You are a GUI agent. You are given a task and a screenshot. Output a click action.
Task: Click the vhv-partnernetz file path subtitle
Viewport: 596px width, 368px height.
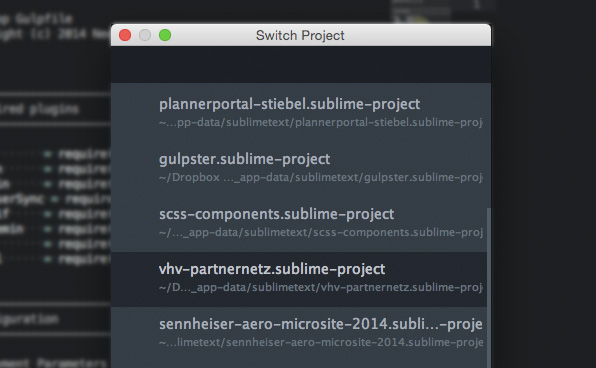pos(321,287)
